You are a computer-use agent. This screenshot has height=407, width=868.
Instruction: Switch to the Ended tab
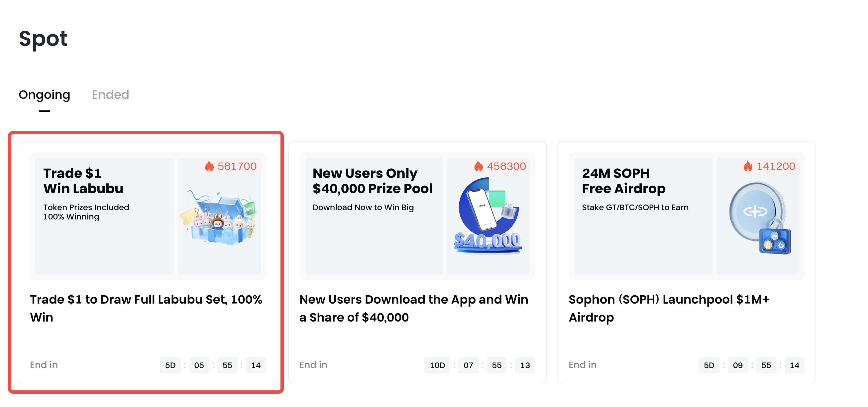point(110,95)
